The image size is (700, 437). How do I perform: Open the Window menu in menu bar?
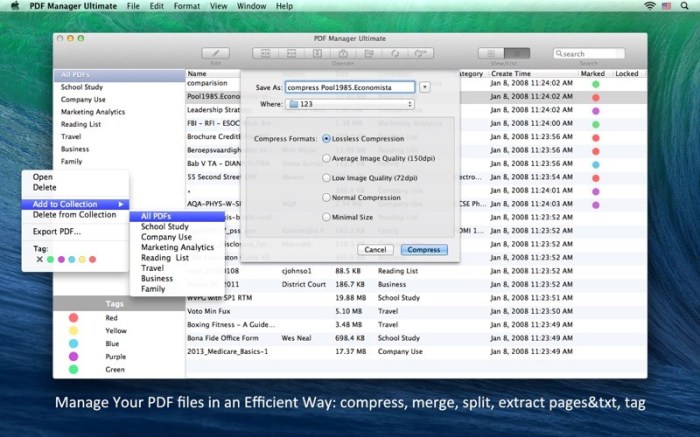click(251, 6)
